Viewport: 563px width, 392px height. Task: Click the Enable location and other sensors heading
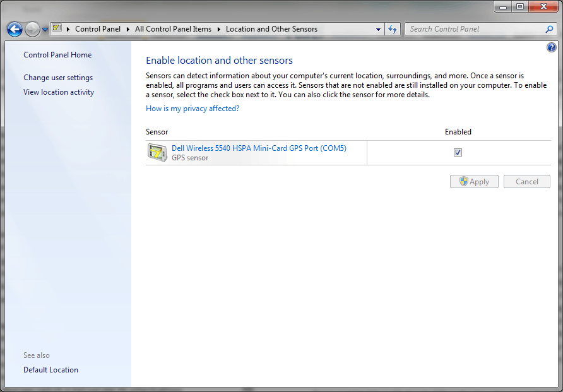pyautogui.click(x=219, y=61)
